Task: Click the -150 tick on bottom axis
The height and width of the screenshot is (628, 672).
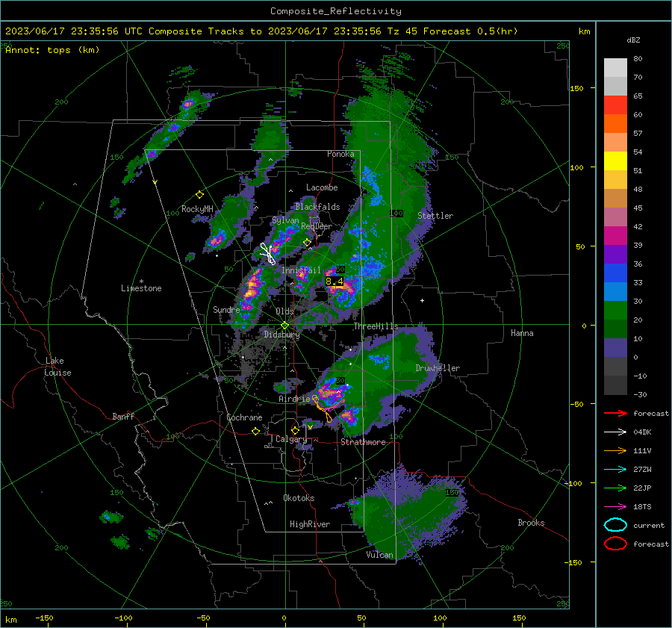Action: [x=44, y=618]
